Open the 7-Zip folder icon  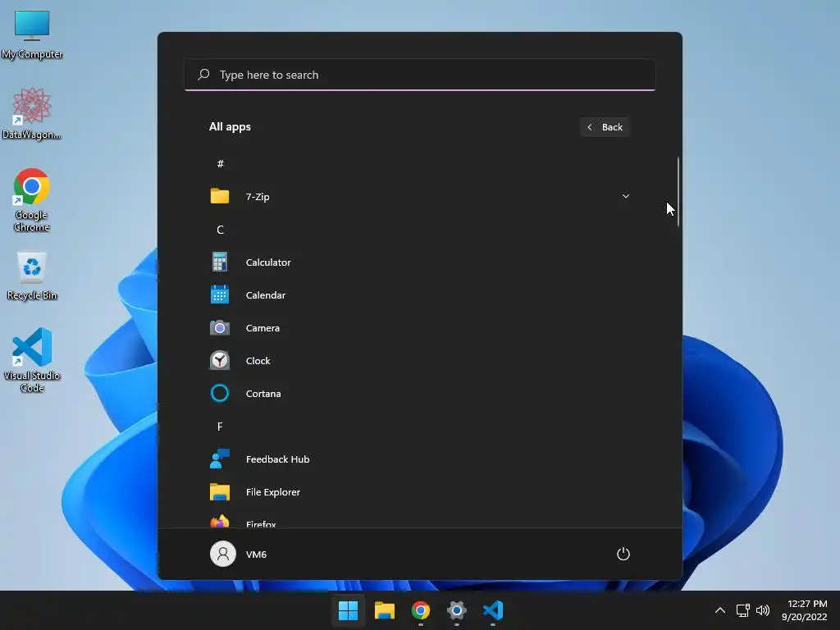(220, 196)
